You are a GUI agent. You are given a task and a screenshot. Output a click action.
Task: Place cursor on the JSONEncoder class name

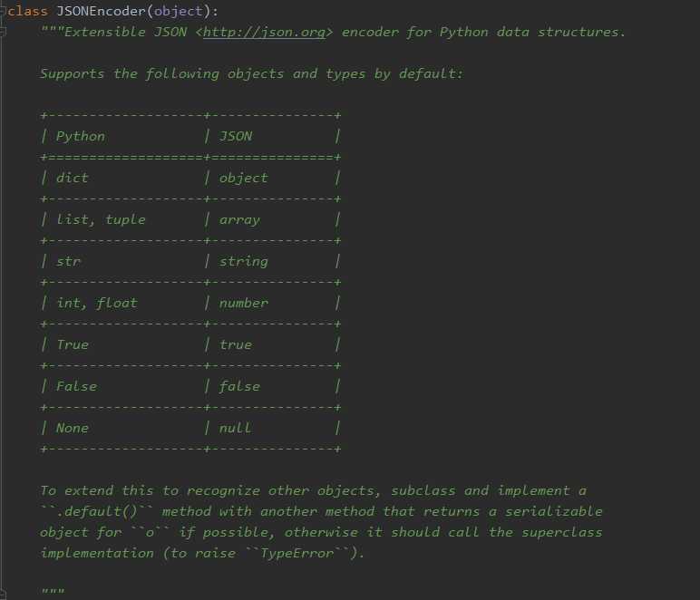(x=101, y=11)
